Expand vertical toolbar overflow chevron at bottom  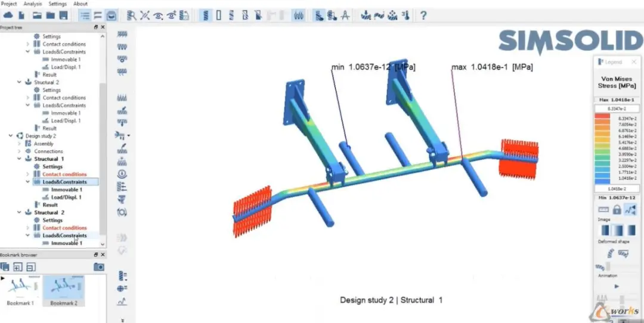122,319
